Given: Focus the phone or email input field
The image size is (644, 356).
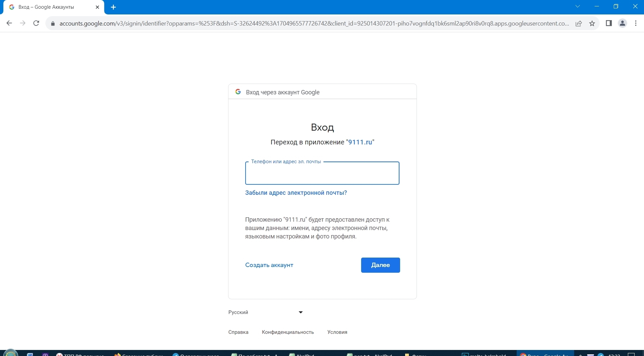Looking at the screenshot, I should point(322,174).
